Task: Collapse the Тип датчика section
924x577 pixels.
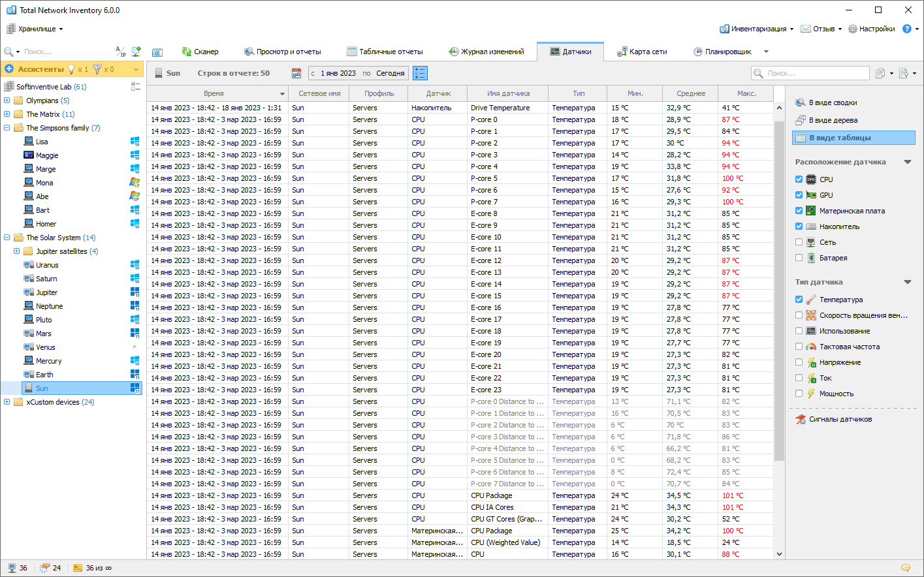Action: pos(908,282)
